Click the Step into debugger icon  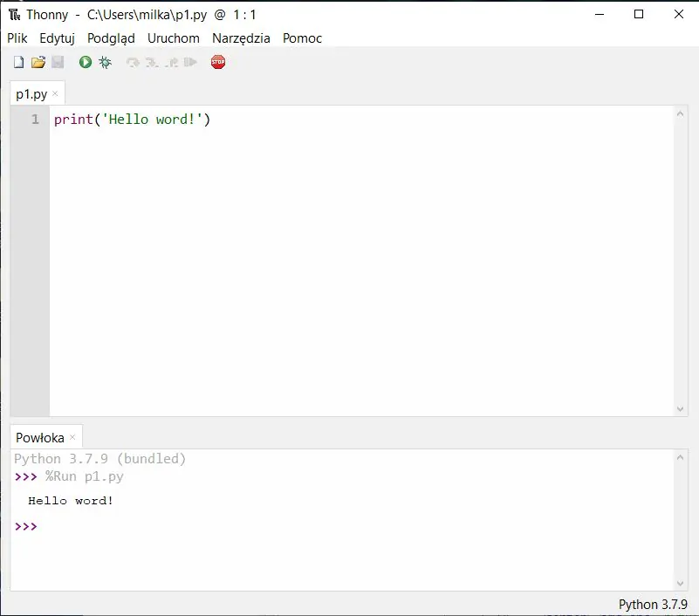[x=152, y=63]
